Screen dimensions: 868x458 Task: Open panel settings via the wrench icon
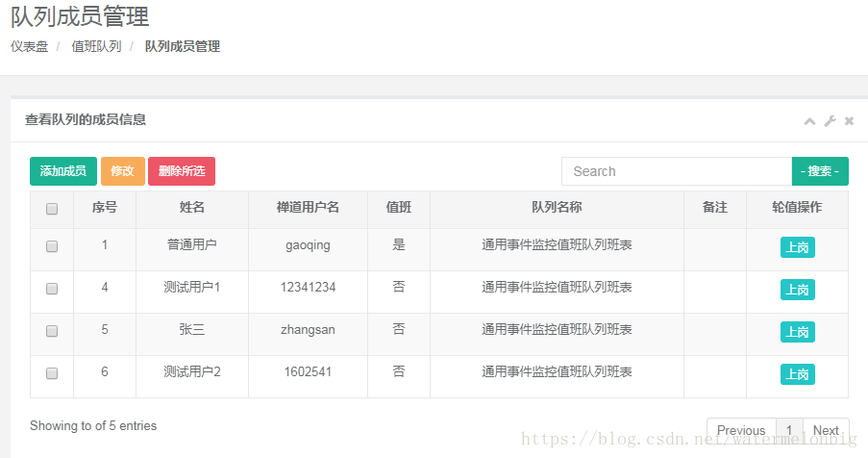(830, 121)
